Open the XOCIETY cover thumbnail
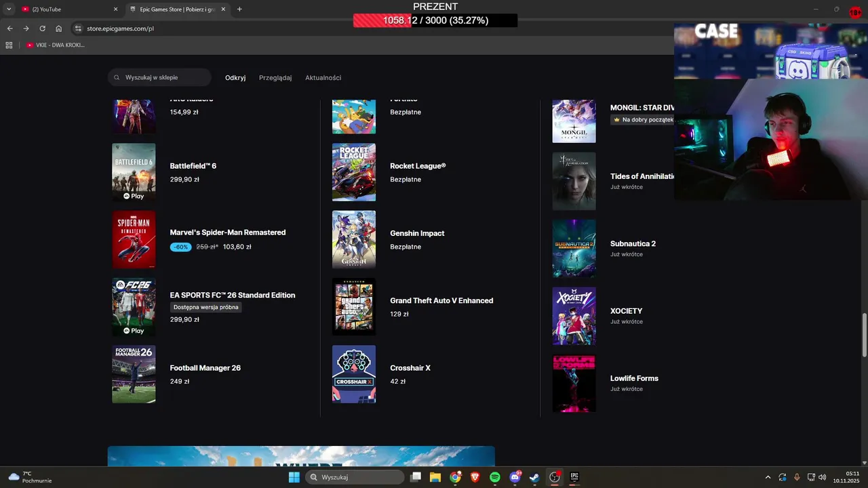Image resolution: width=868 pixels, height=488 pixels. point(574,316)
